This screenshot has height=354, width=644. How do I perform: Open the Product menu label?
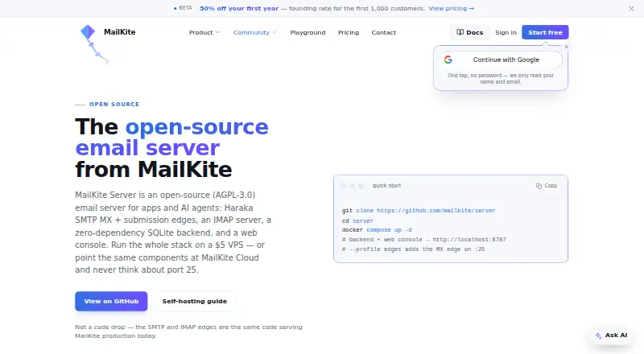point(200,32)
